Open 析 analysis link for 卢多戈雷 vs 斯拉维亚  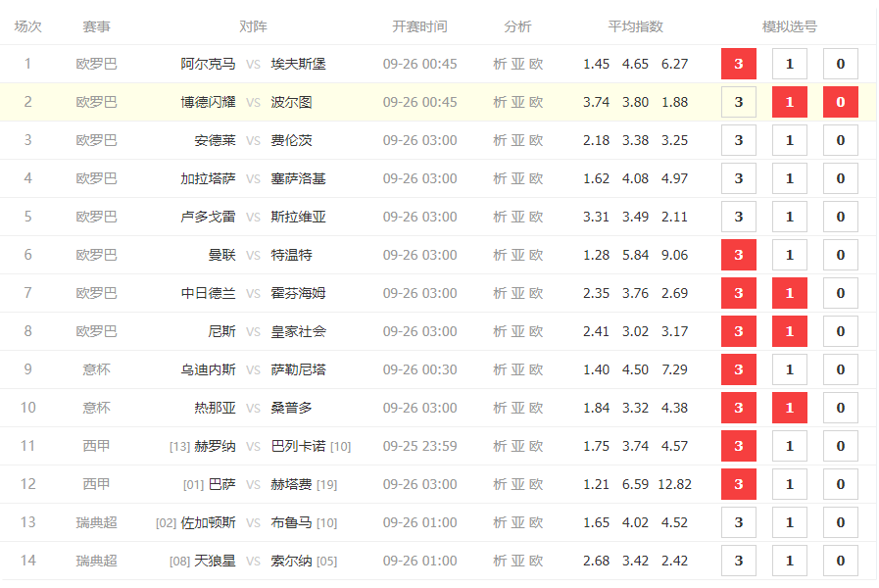coord(500,217)
